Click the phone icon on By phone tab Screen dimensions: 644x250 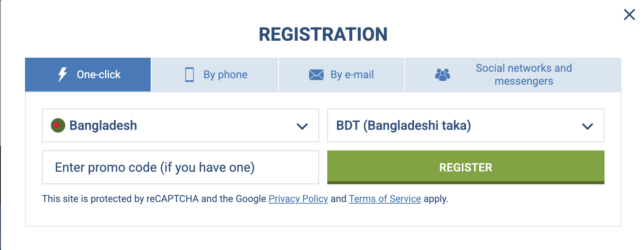[189, 74]
